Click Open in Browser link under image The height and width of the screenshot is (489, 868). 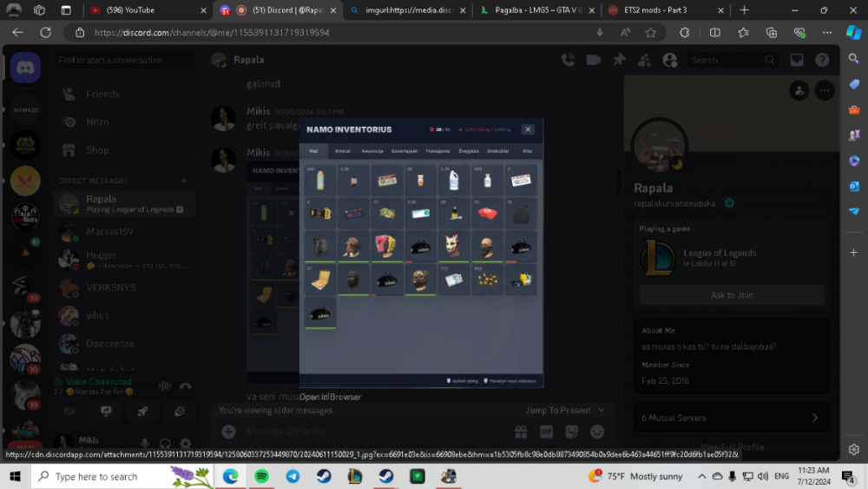coord(331,397)
